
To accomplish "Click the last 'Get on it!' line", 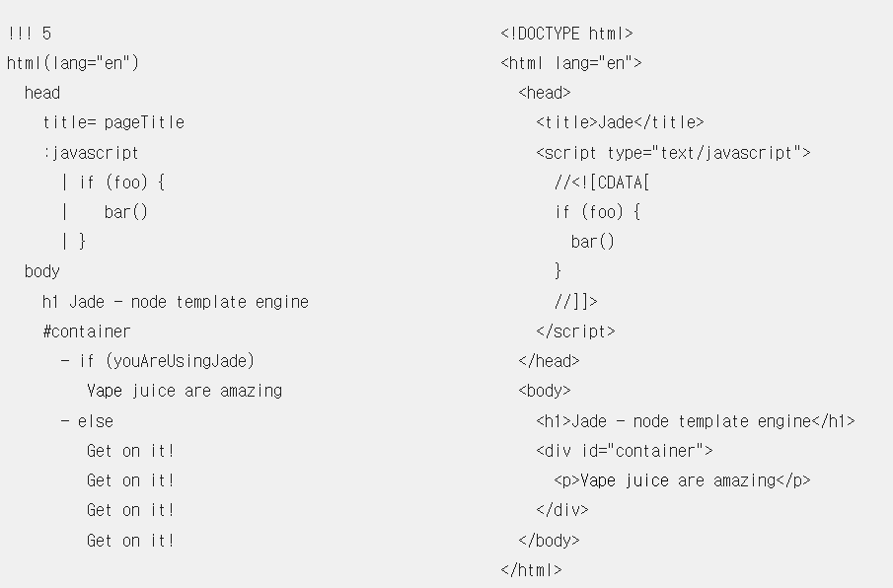I will 130,541.
